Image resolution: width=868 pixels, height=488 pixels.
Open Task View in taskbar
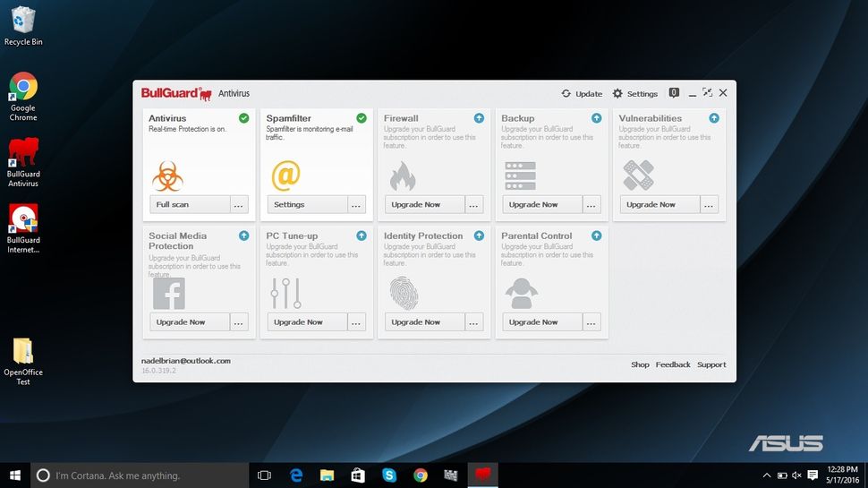click(x=264, y=475)
